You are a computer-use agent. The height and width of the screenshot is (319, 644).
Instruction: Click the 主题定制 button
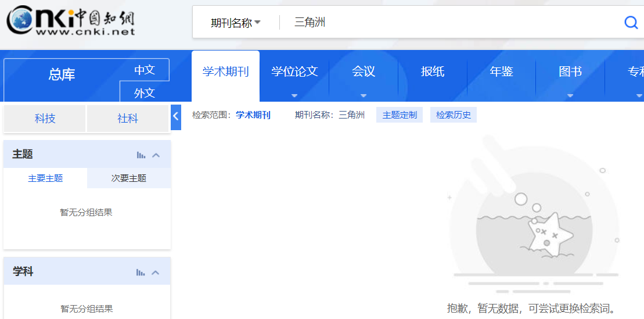click(400, 115)
